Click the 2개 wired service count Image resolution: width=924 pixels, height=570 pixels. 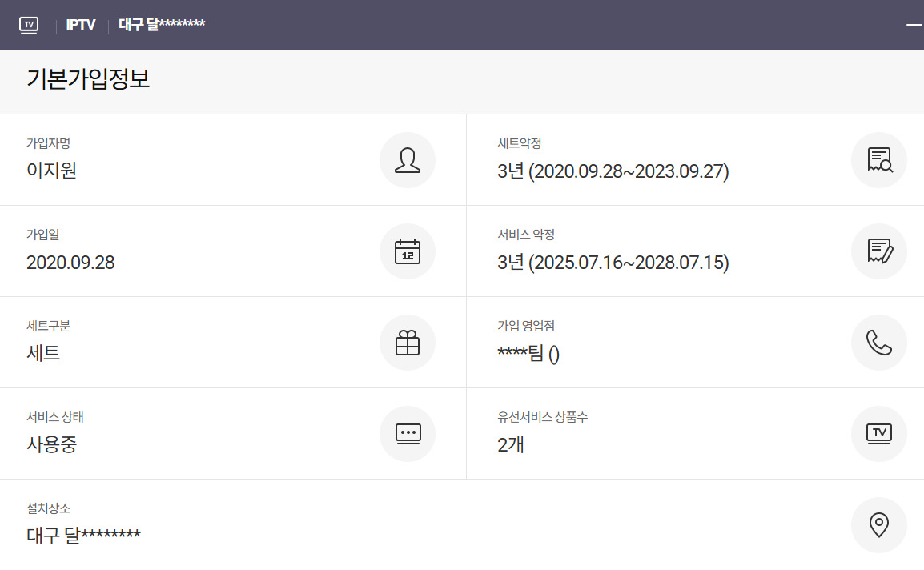(x=511, y=444)
